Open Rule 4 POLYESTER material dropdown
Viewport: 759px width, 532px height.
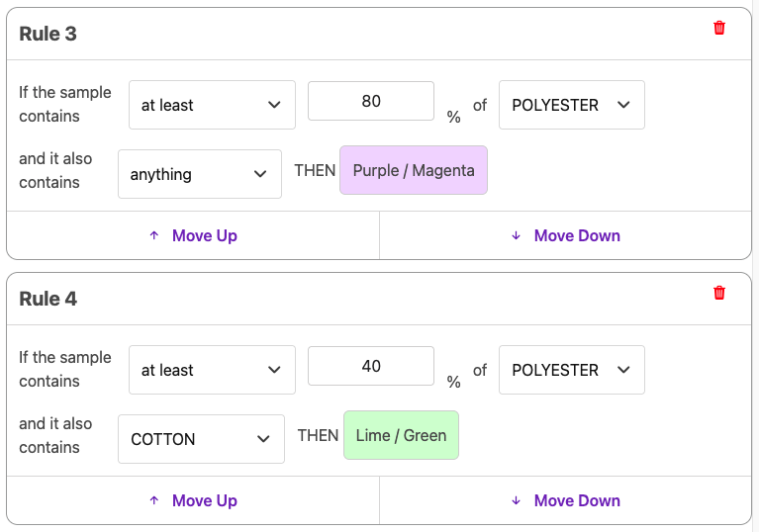click(571, 370)
